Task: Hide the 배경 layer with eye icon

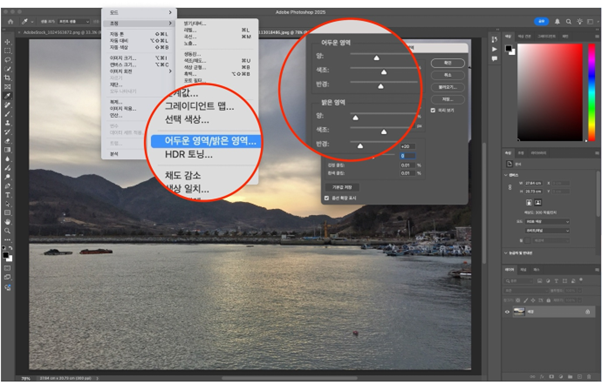Action: pyautogui.click(x=507, y=312)
